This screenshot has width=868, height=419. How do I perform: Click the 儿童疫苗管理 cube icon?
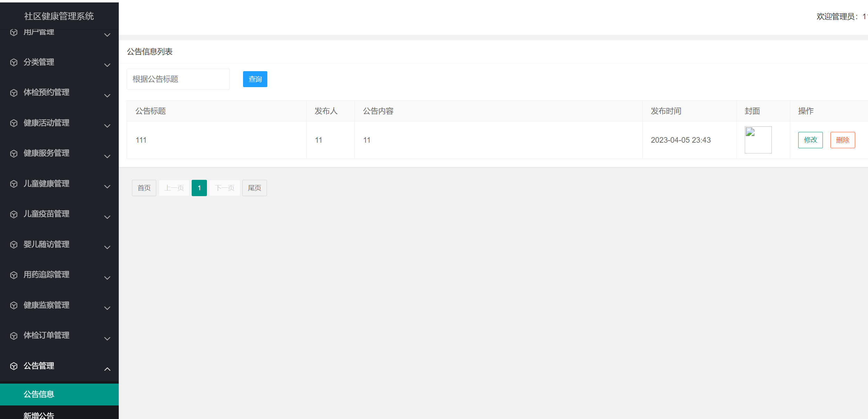(14, 214)
